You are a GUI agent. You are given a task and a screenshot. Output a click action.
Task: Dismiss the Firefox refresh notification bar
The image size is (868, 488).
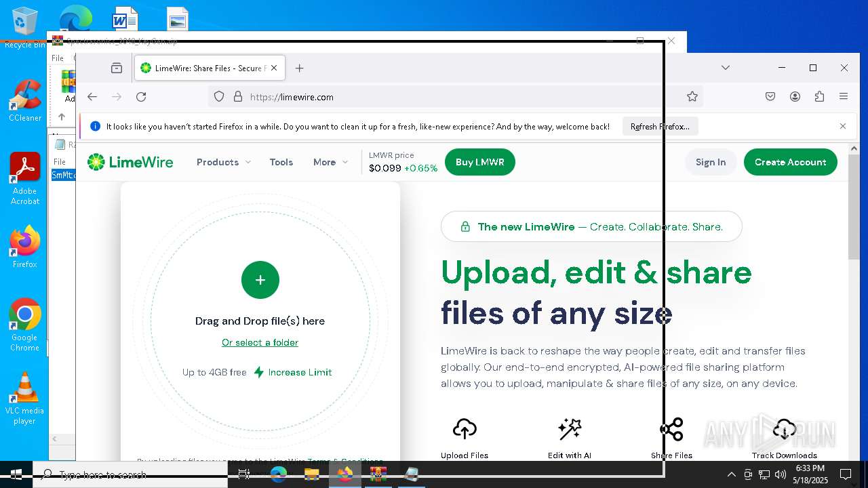point(843,126)
